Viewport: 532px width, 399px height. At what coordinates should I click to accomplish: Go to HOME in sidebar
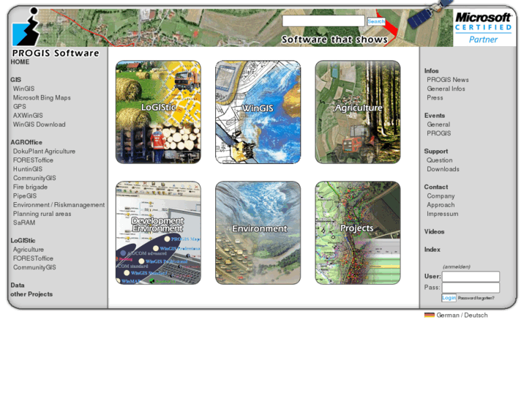tap(20, 61)
